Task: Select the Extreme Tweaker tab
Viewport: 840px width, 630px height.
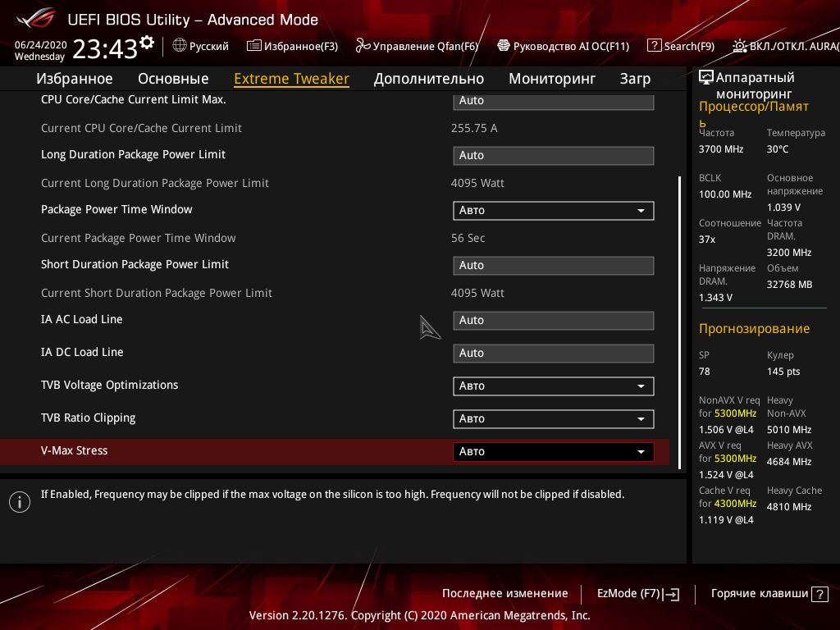Action: pyautogui.click(x=291, y=79)
